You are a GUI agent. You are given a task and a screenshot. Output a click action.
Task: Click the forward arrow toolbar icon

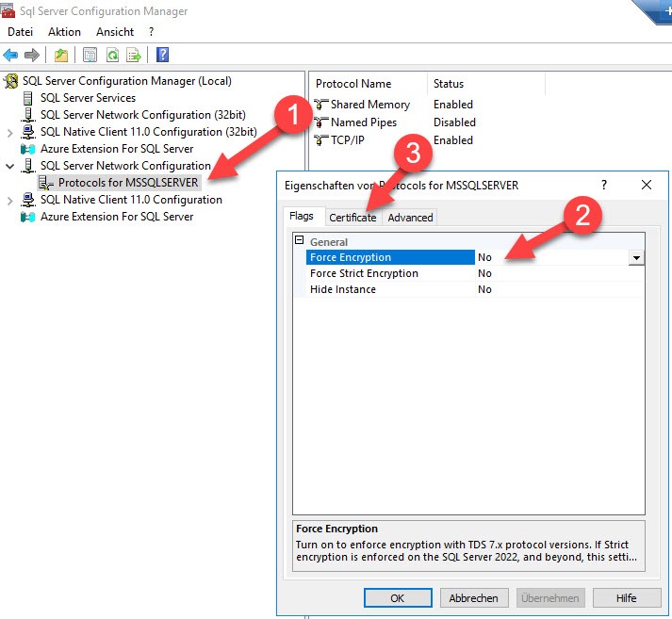pyautogui.click(x=32, y=56)
